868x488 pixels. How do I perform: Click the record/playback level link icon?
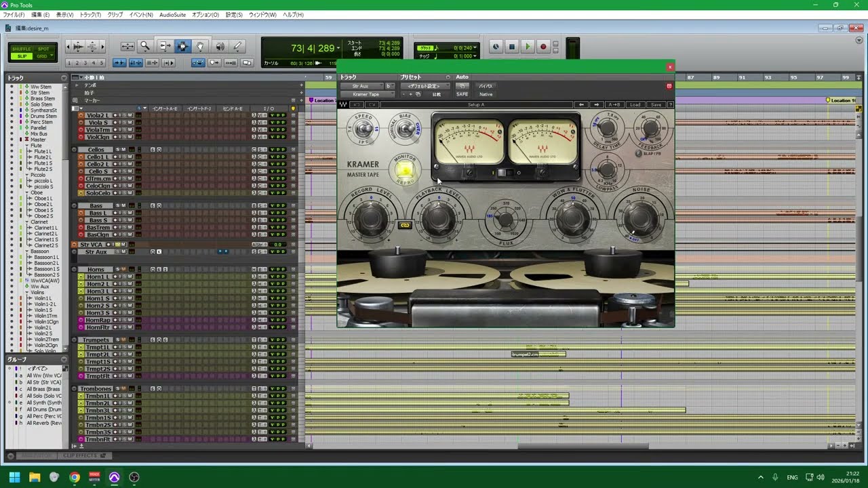[405, 224]
